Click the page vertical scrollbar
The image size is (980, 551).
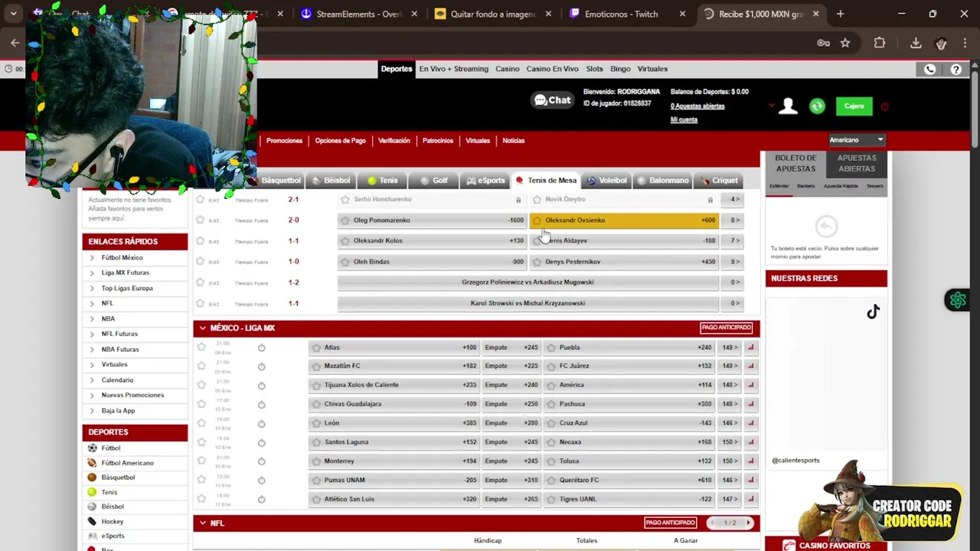point(974,107)
